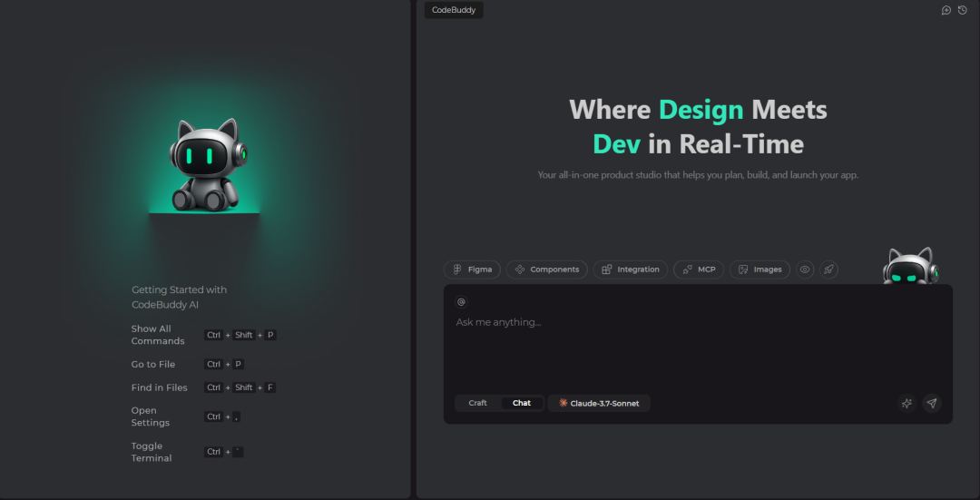Click Go to File label
The image size is (980, 500).
pyautogui.click(x=153, y=365)
